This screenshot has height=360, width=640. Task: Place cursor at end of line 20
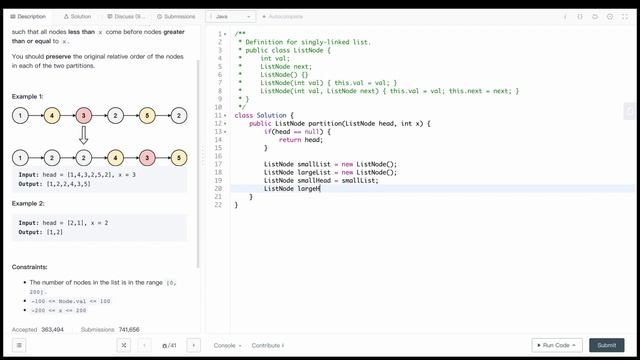pos(321,189)
